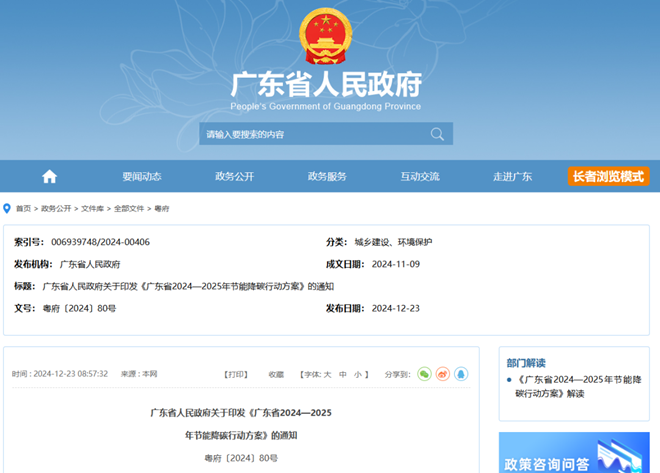Click the 收藏 bookmark link
This screenshot has width=660, height=473.
coord(276,374)
